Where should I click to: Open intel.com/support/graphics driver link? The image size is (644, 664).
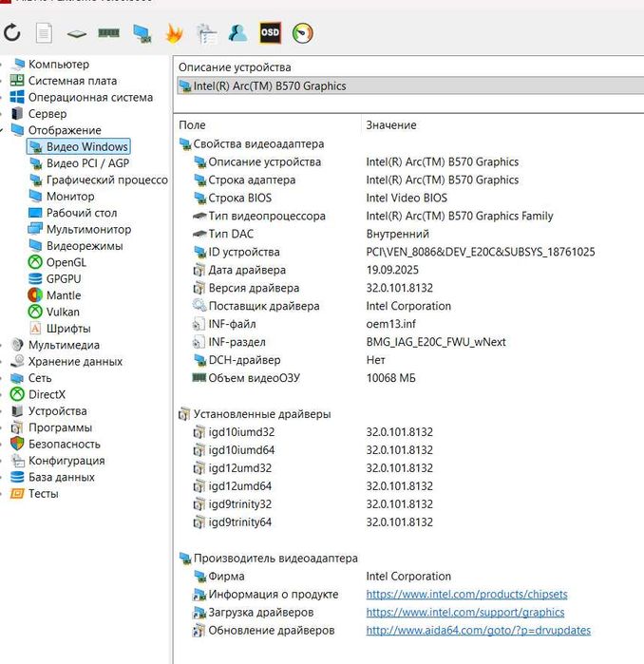coord(464,613)
